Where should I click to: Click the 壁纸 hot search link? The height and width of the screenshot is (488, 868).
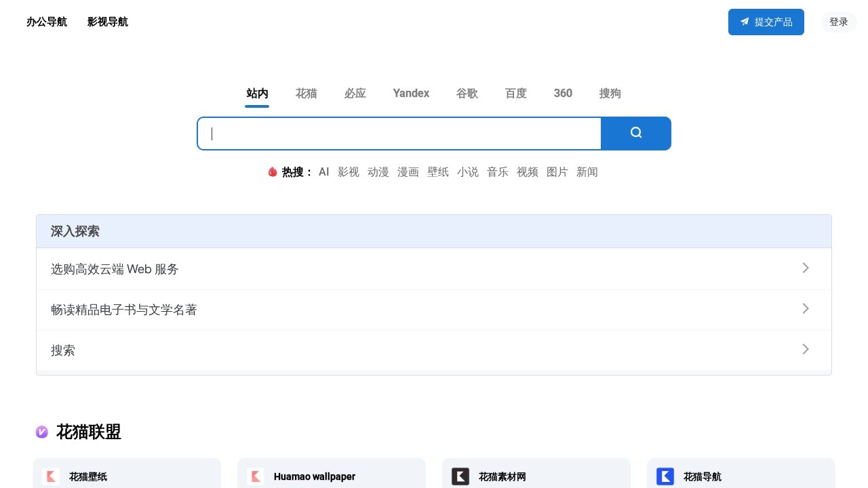[x=438, y=172]
